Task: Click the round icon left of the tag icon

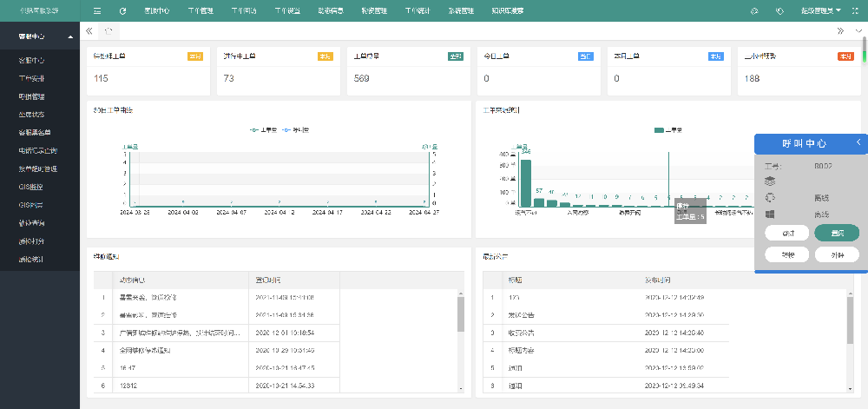Action: [x=754, y=10]
